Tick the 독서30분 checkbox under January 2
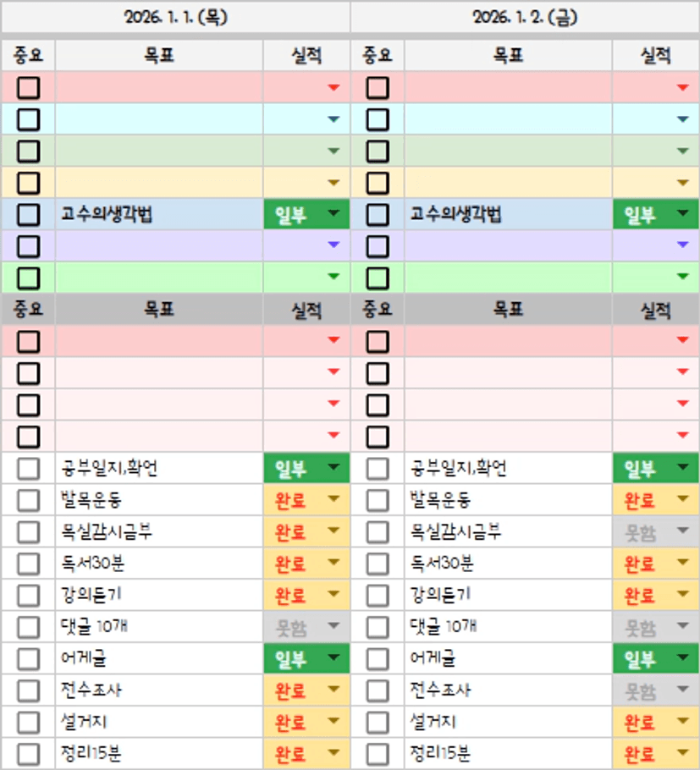The width and height of the screenshot is (700, 770). pos(378,564)
